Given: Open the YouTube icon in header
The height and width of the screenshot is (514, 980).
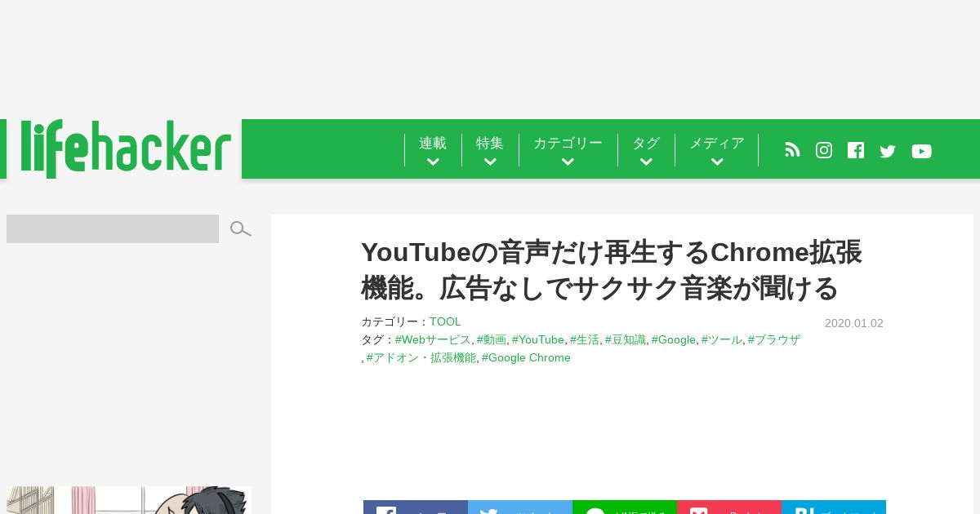Looking at the screenshot, I should (921, 151).
